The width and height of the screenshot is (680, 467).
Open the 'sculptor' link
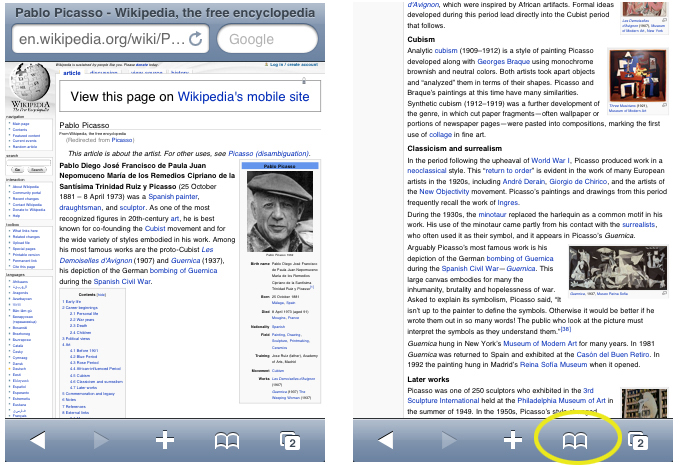click(132, 208)
